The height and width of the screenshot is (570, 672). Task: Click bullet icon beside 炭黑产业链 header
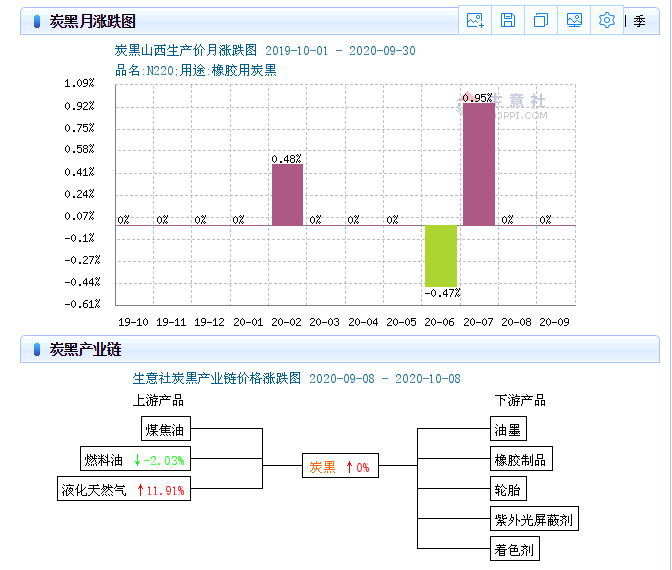click(x=37, y=349)
